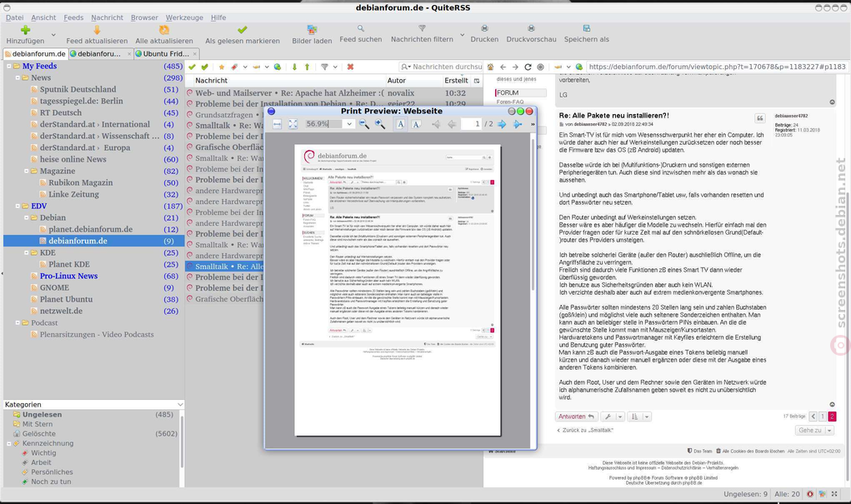The image size is (851, 504).
Task: Switch to the second debianforu... tab
Action: (99, 53)
